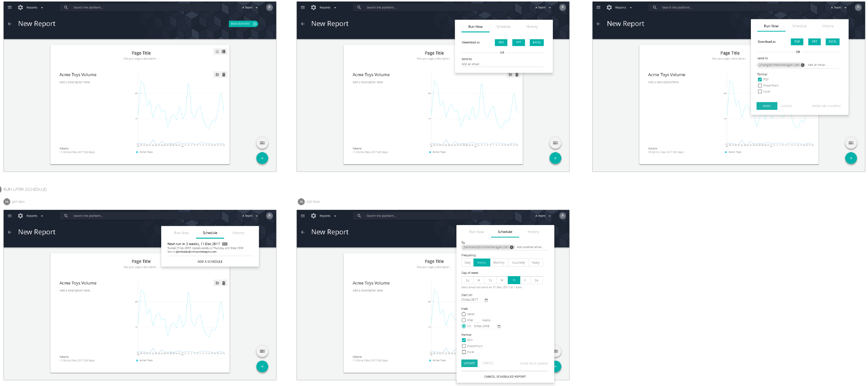The height and width of the screenshot is (386, 868).
Task: Remove the jberkowitz@crimsonhexagon.com email chip
Action: 512,247
